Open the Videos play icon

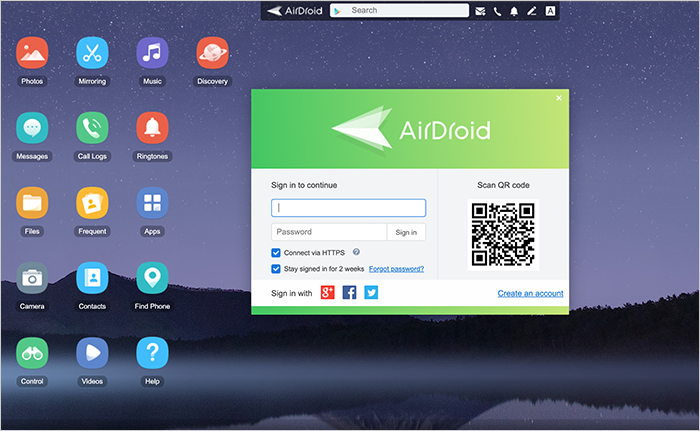click(x=92, y=353)
